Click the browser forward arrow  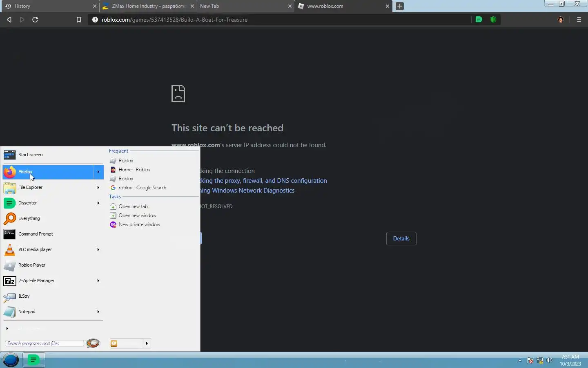coord(22,20)
